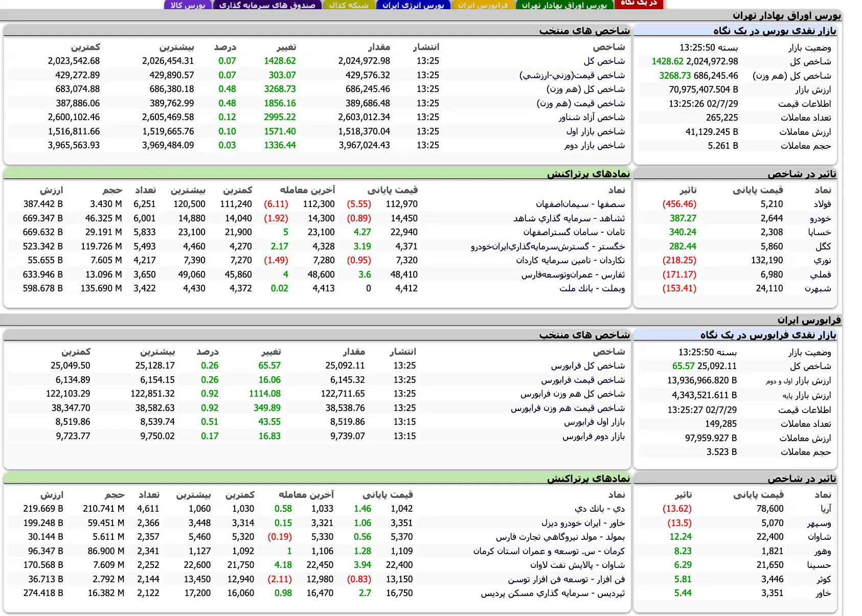This screenshot has width=862, height=616.
Task: Click index 'شاخص کل هم وزن فرابورس'
Action: click(573, 394)
